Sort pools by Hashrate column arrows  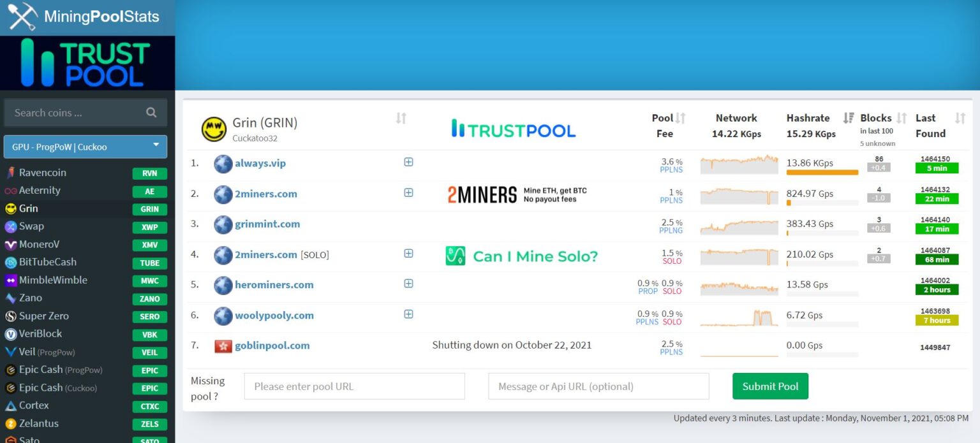pyautogui.click(x=849, y=118)
